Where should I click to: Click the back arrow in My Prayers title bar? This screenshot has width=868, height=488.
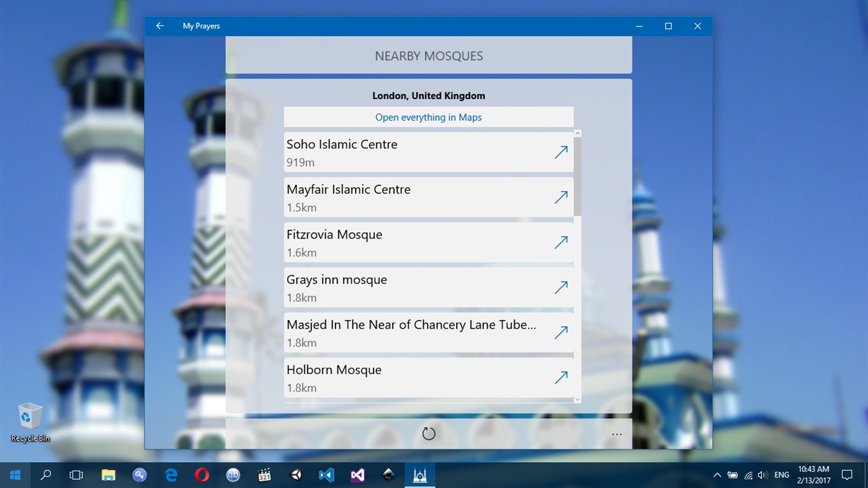pyautogui.click(x=160, y=26)
